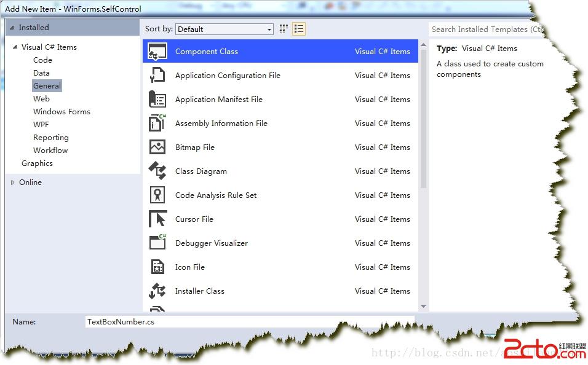This screenshot has width=588, height=365.
Task: Select the Reporting category
Action: point(51,138)
